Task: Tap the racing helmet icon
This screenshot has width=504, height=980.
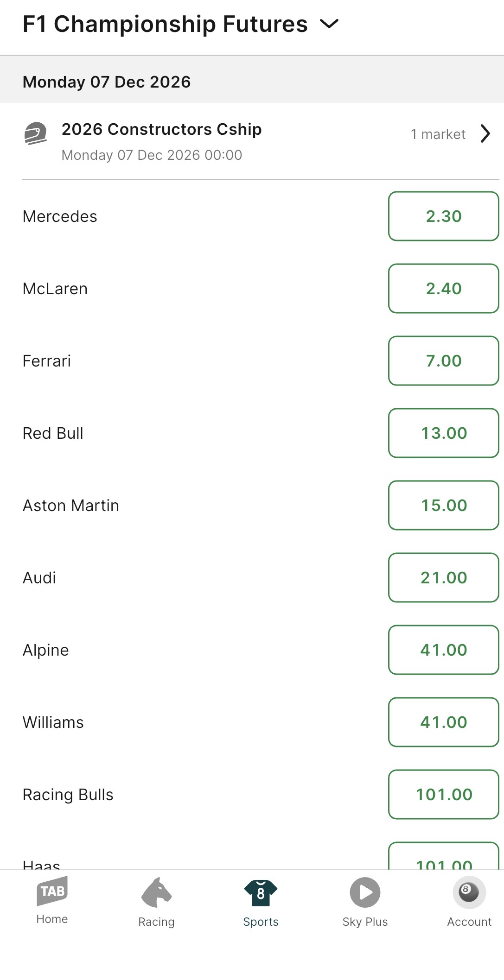Action: pos(36,133)
